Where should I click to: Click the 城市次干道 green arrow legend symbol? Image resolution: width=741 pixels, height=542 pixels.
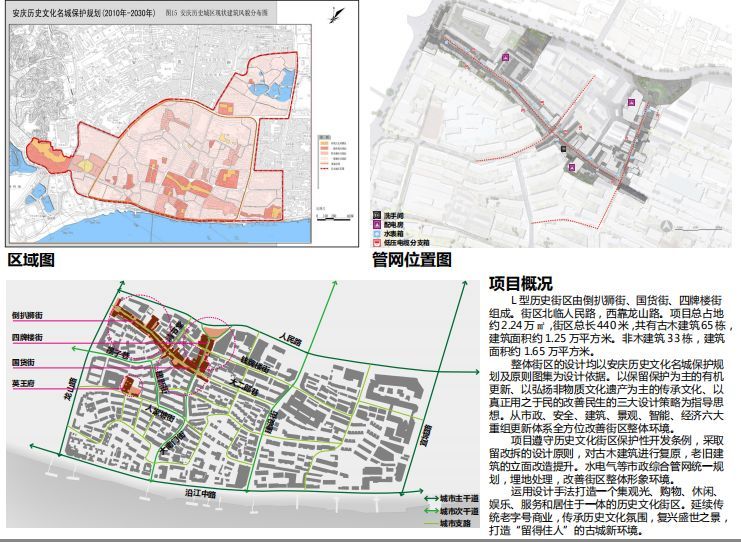point(431,511)
